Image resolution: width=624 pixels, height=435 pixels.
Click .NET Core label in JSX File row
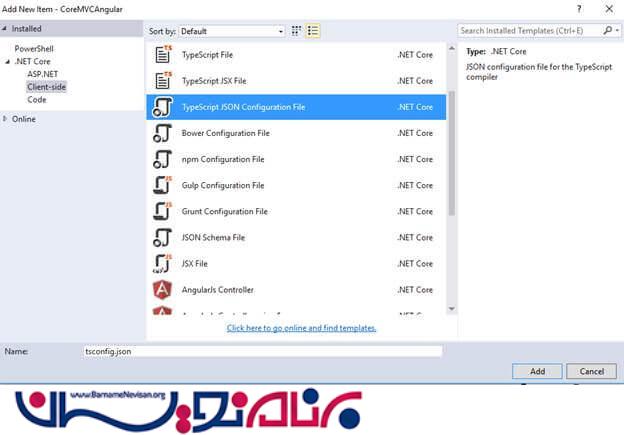point(415,263)
